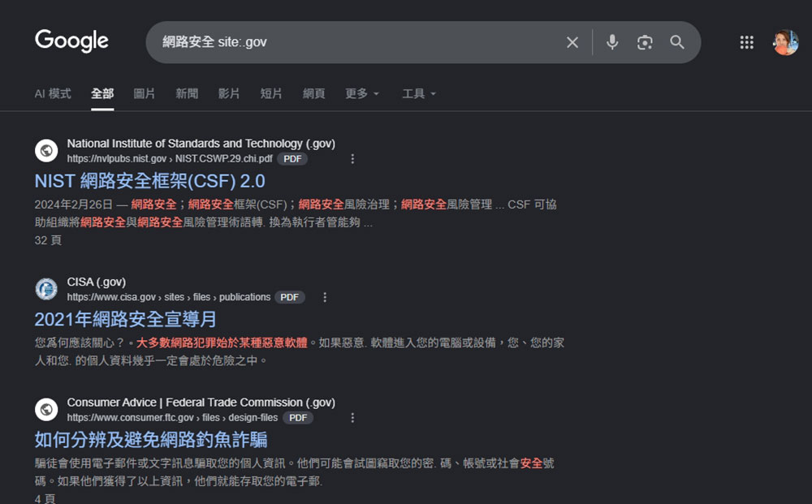
Task: Open more options for NIST result
Action: pyautogui.click(x=352, y=159)
